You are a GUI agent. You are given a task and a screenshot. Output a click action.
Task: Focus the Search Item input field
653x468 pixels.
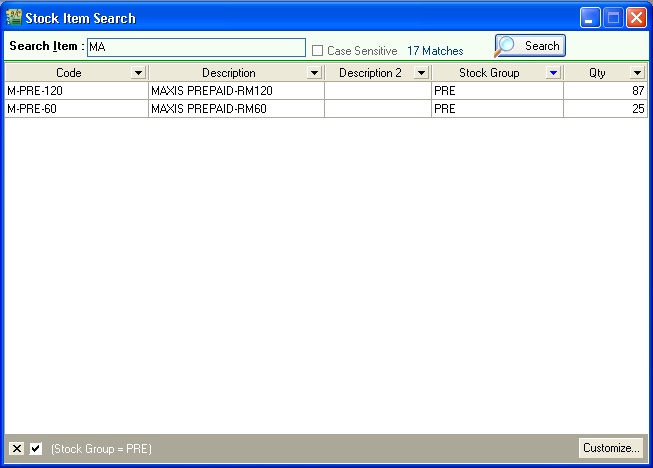click(196, 47)
